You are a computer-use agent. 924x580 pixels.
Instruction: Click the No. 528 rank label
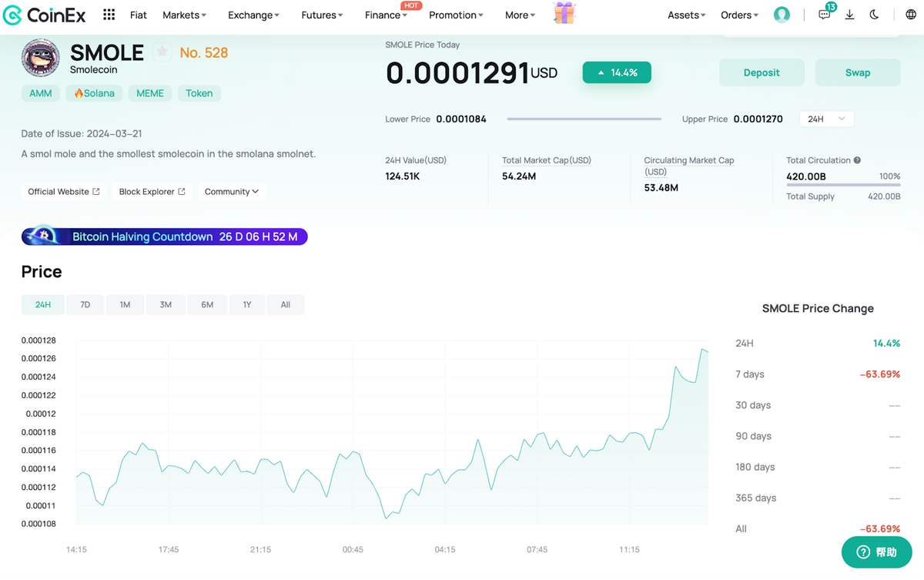(x=204, y=52)
